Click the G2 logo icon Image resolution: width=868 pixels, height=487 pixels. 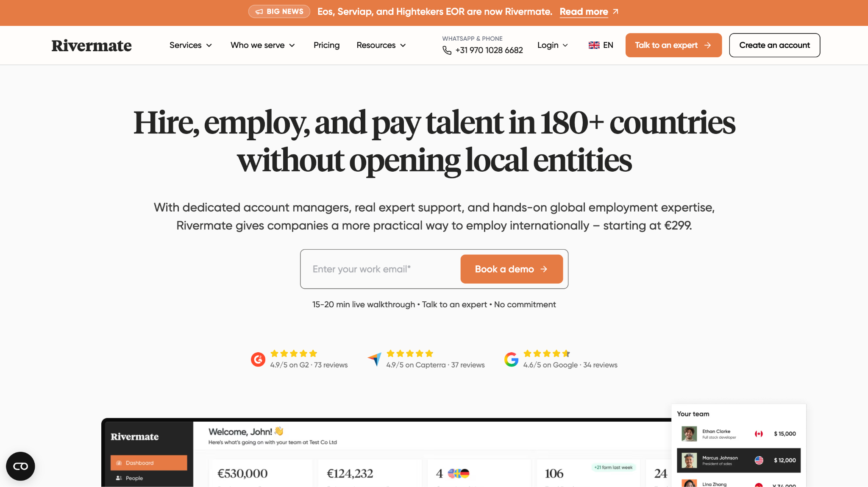[258, 359]
